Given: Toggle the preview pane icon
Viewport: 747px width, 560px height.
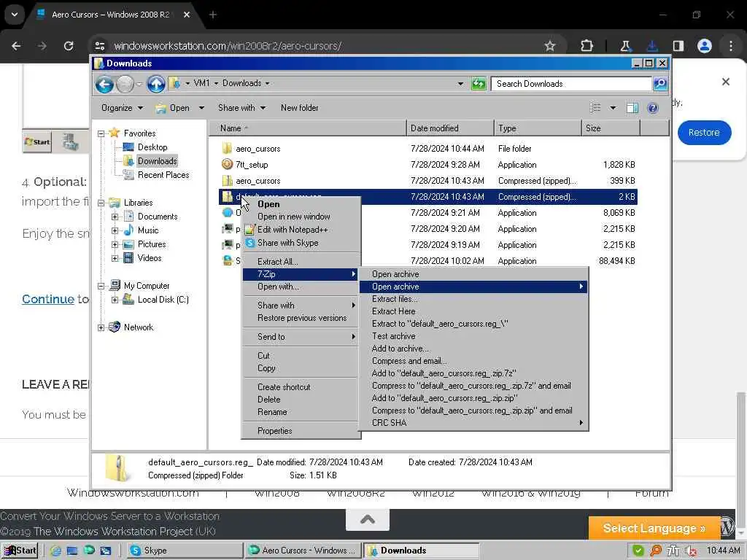Looking at the screenshot, I should tap(632, 108).
